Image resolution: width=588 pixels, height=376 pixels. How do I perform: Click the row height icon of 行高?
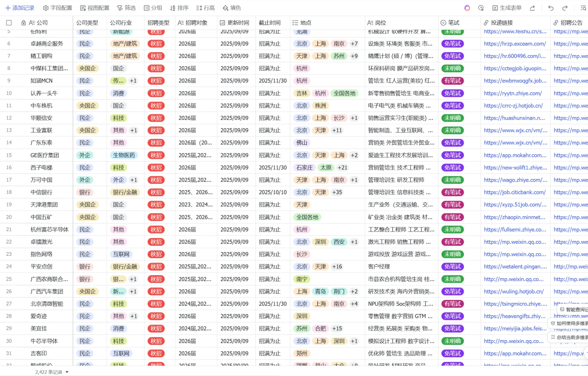[x=199, y=8]
